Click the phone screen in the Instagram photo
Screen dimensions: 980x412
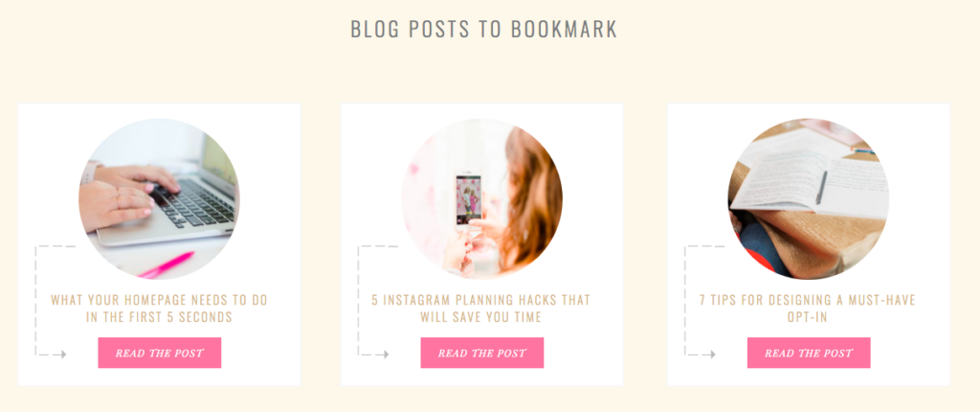468,199
